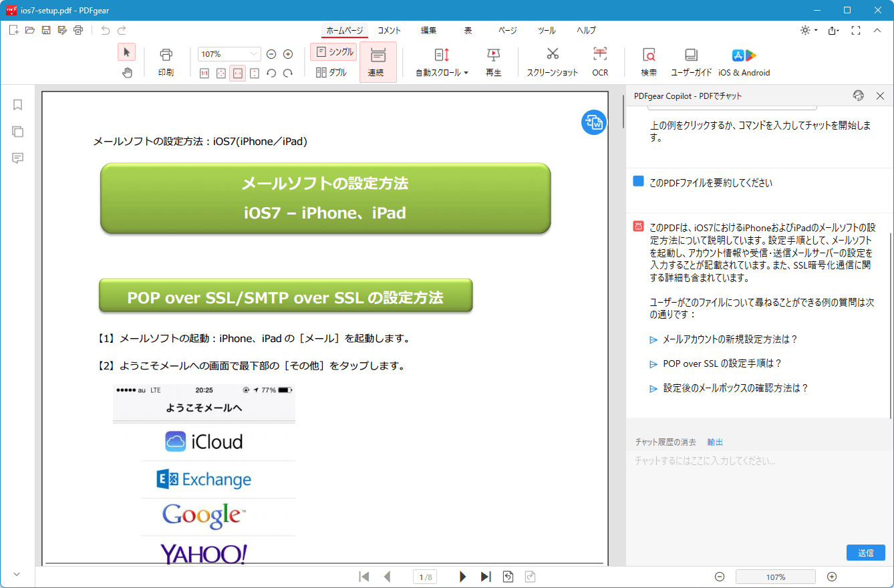Switch to ツール tab
894x588 pixels.
coord(547,31)
